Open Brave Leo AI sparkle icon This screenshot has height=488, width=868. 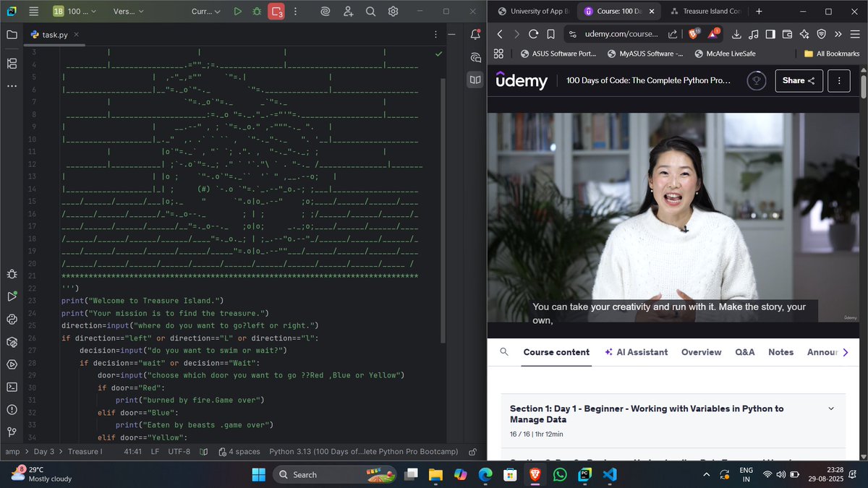[x=804, y=34]
